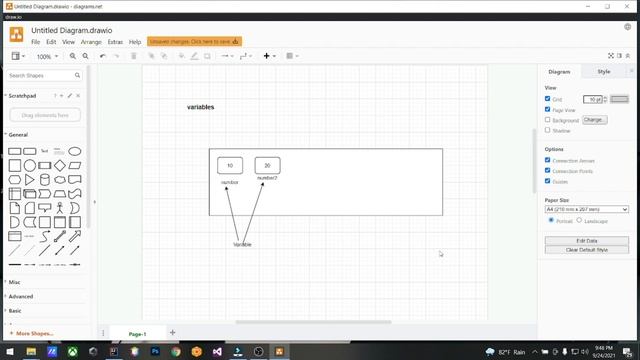Click the Edit Data button

pos(587,241)
